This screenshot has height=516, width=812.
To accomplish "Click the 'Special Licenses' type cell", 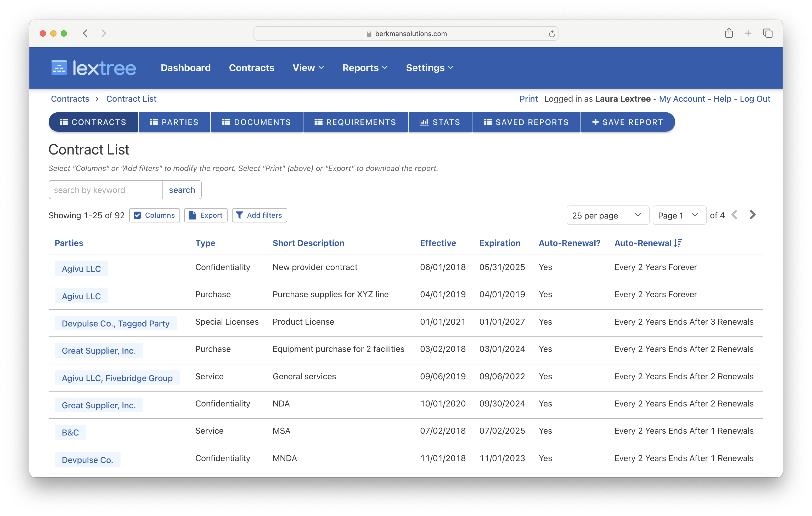I will coord(227,322).
